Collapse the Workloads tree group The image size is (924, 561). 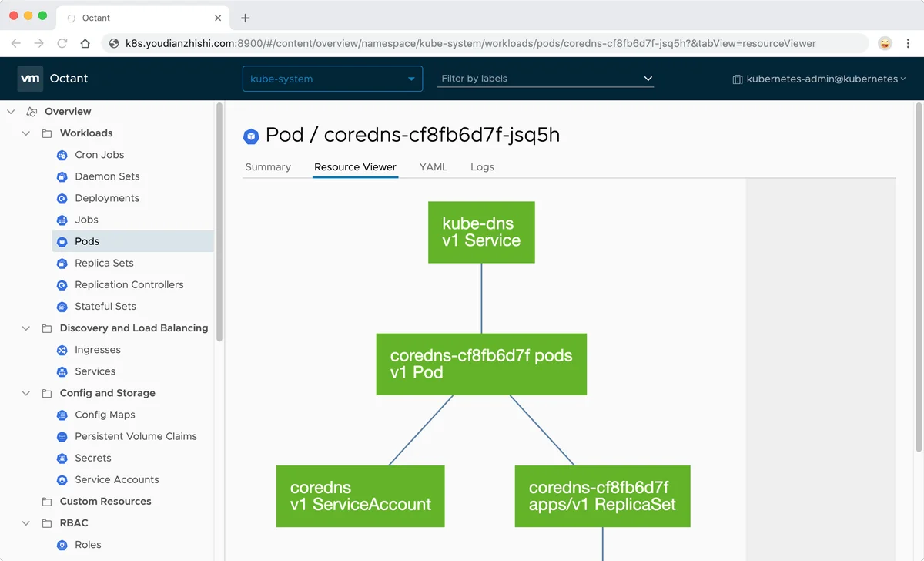(26, 133)
